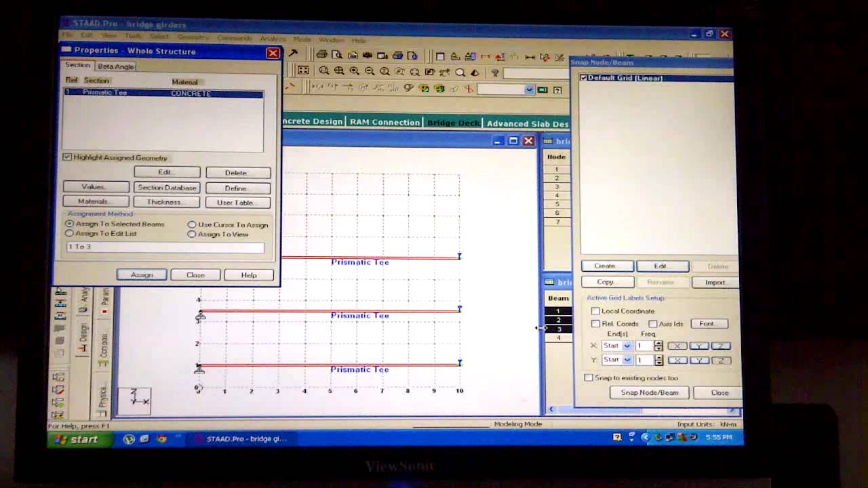Select the zoom window magnifier icon
The height and width of the screenshot is (488, 868).
point(324,70)
